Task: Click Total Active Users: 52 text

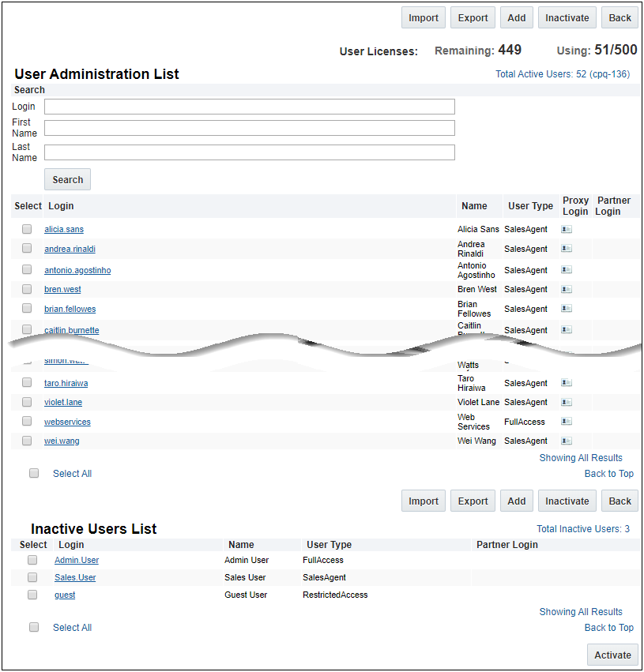Action: (x=563, y=74)
